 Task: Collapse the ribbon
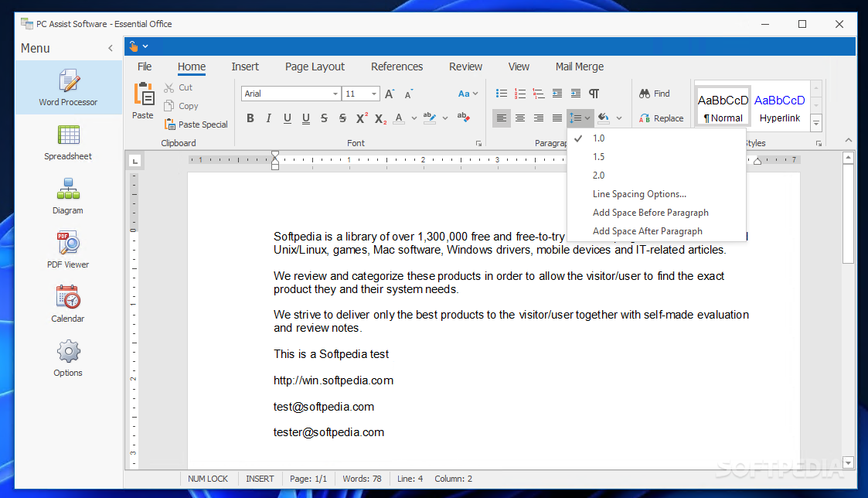[849, 140]
